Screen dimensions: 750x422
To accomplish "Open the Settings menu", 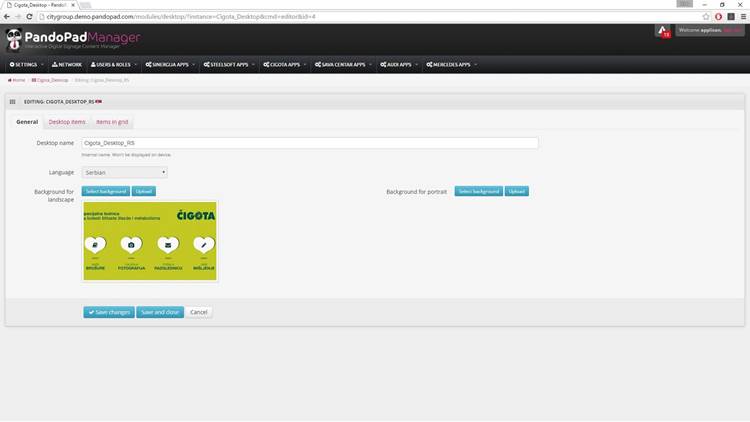I will [x=26, y=64].
